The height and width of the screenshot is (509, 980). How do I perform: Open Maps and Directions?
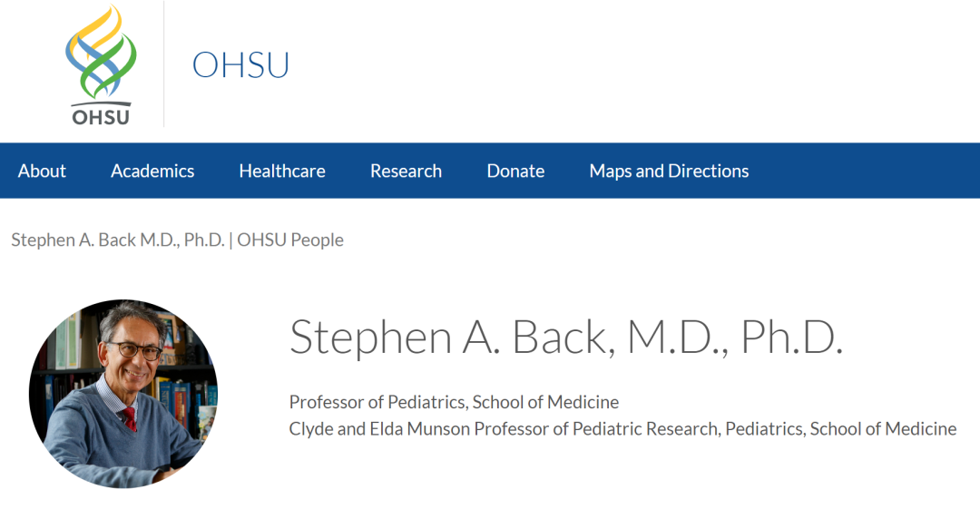click(x=669, y=171)
